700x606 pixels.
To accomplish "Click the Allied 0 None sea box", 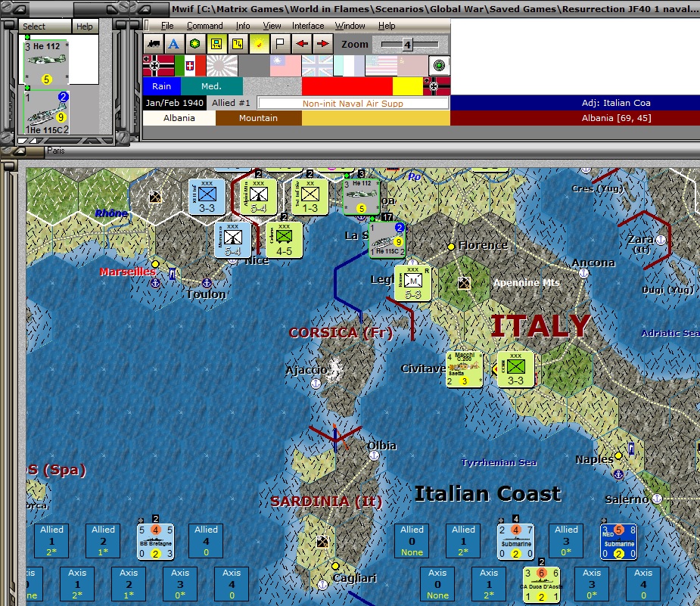I will 412,541.
